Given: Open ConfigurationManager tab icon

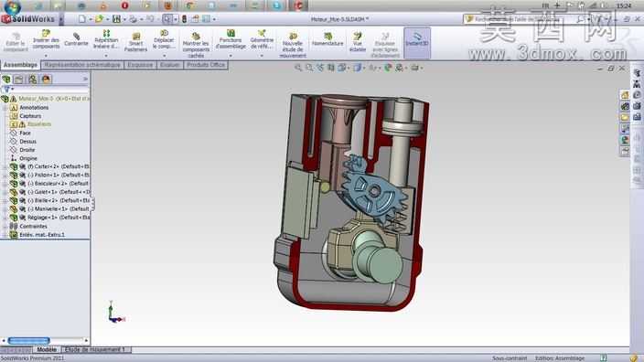Looking at the screenshot, I should (x=32, y=80).
